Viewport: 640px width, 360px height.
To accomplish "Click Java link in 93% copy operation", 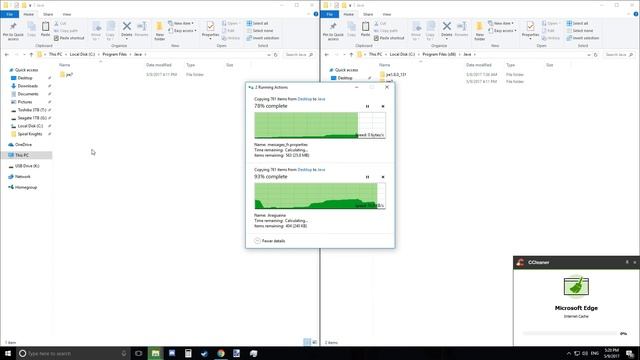I will click(x=321, y=169).
